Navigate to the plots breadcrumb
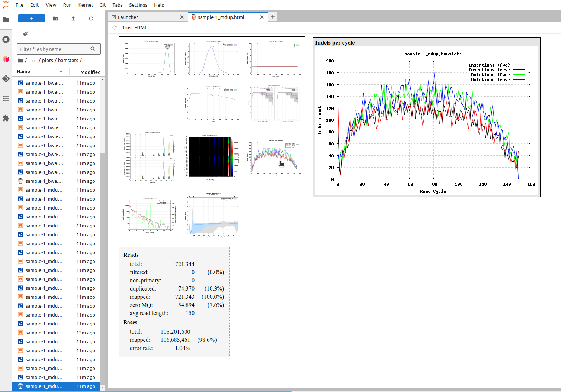 point(48,60)
